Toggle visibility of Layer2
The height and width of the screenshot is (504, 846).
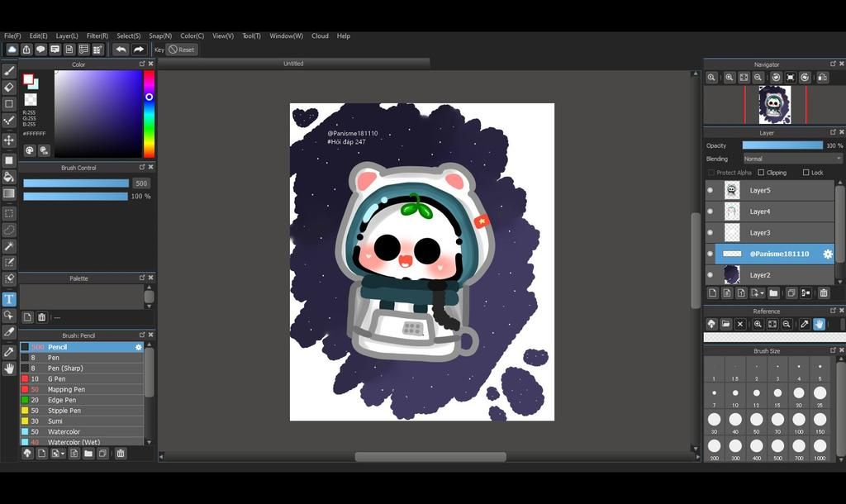(x=710, y=274)
